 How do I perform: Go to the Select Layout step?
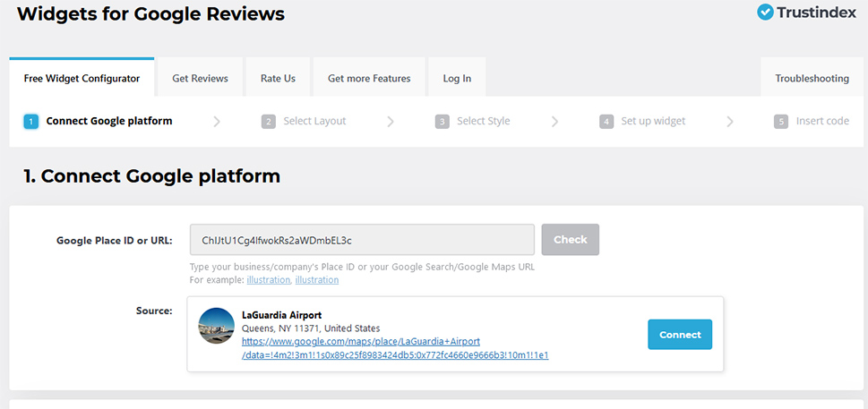tap(314, 121)
